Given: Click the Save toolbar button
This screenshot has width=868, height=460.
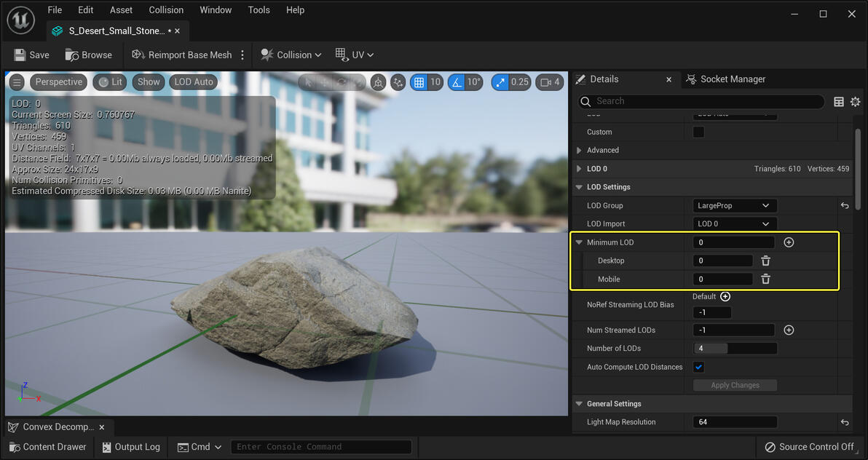Looking at the screenshot, I should [31, 55].
